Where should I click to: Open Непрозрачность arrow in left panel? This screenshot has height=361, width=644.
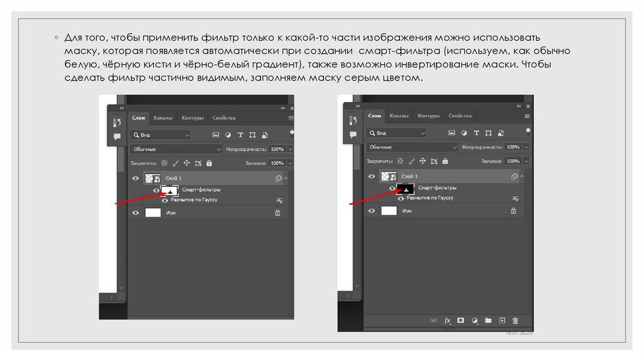coord(290,149)
